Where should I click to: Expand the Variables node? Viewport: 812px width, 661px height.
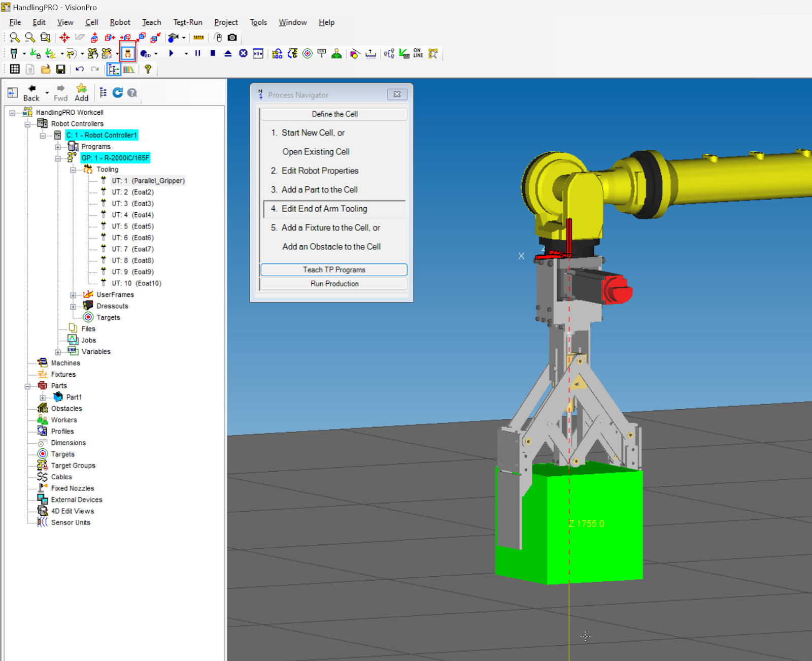click(x=58, y=352)
